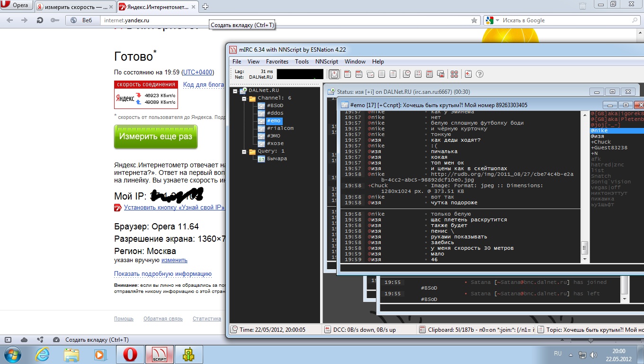Open Opera Turbo speedometer icon in status bar
The image size is (644, 364).
point(56,340)
